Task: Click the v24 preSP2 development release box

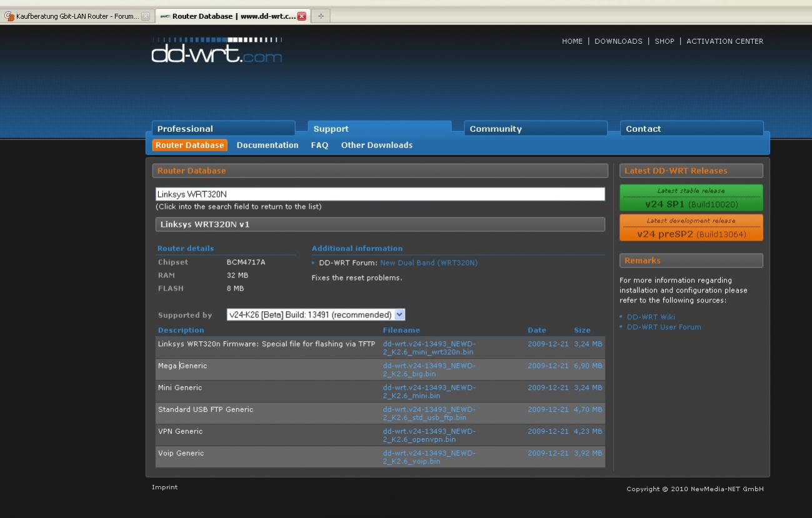Action: [x=691, y=227]
